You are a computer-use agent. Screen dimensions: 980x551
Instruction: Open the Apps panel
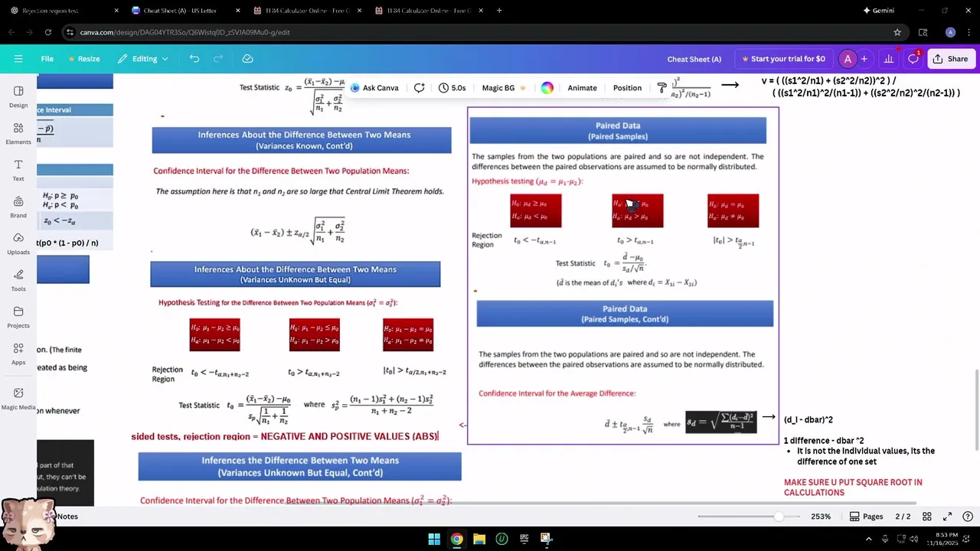[18, 354]
